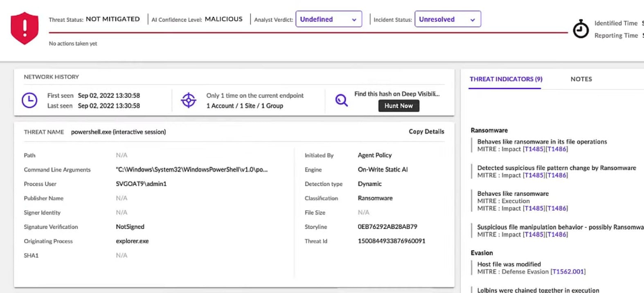
Task: Click Copy Details in the threat panel
Action: coord(426,132)
